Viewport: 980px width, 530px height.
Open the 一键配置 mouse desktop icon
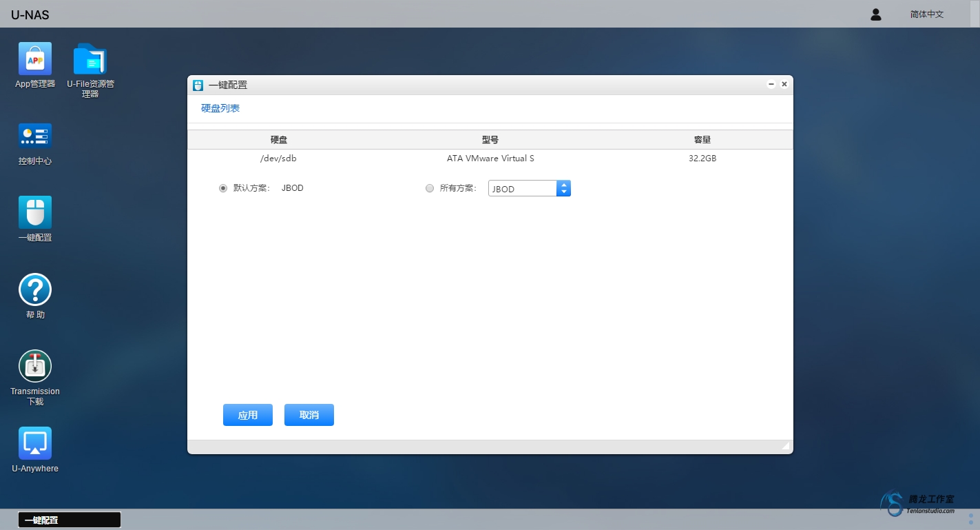(35, 213)
